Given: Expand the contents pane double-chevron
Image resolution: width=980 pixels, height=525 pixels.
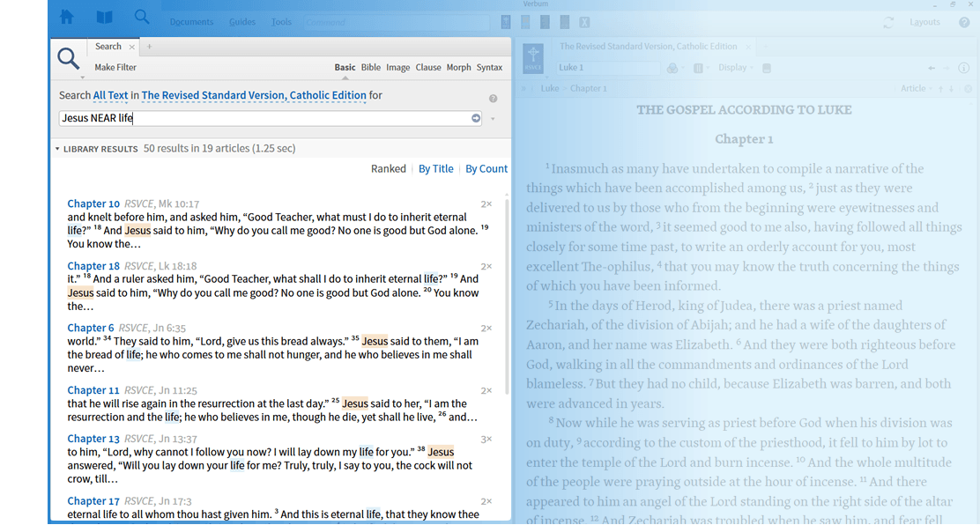Looking at the screenshot, I should point(523,89).
